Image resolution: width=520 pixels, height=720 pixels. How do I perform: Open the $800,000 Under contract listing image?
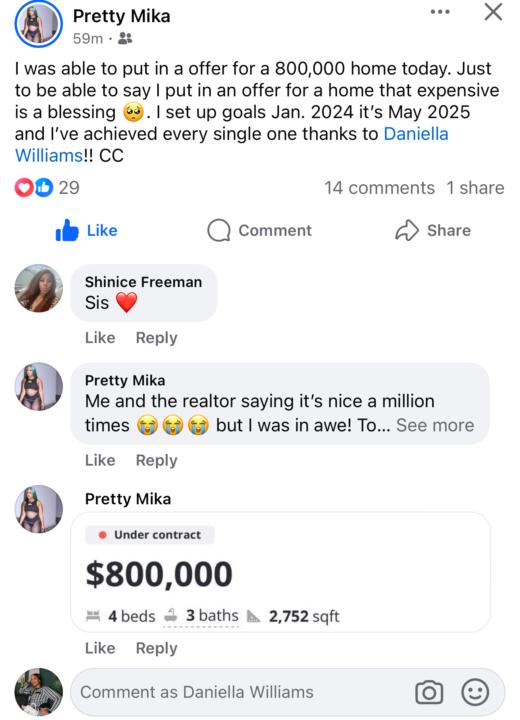click(280, 572)
